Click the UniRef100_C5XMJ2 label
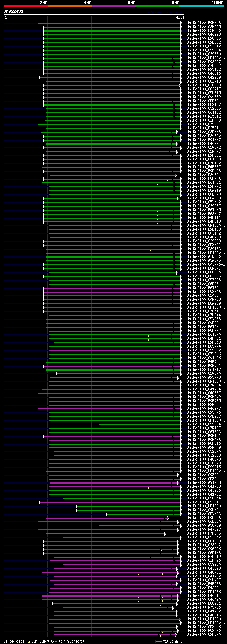The height and width of the screenshot is (644, 227). [x=204, y=202]
